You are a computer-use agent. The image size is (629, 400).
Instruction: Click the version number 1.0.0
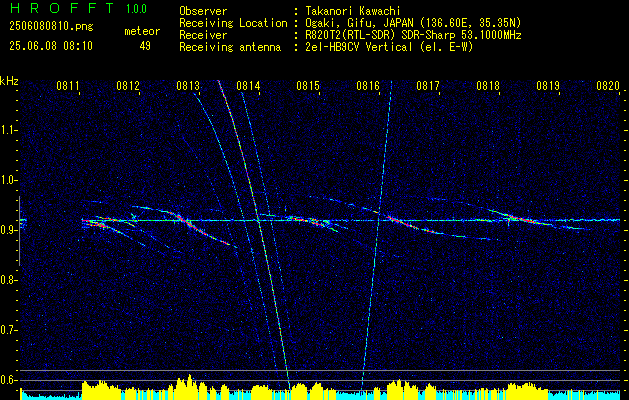point(136,9)
